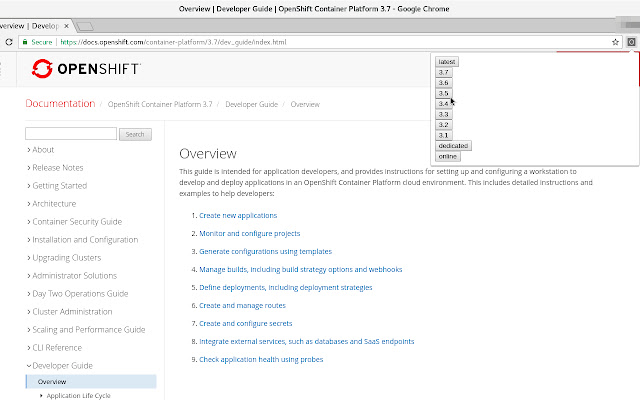Expand the About section
This screenshot has height=400, width=640.
40,150
